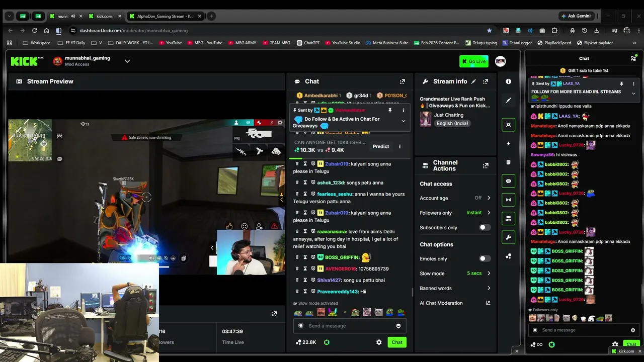Open the YouTube Studio bookmark

(342, 43)
